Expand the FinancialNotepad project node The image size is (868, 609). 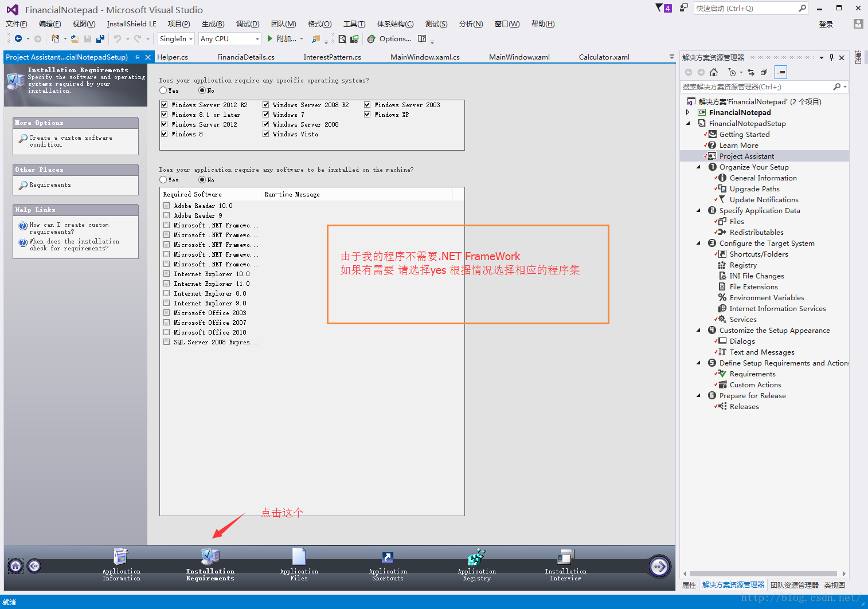coord(688,112)
